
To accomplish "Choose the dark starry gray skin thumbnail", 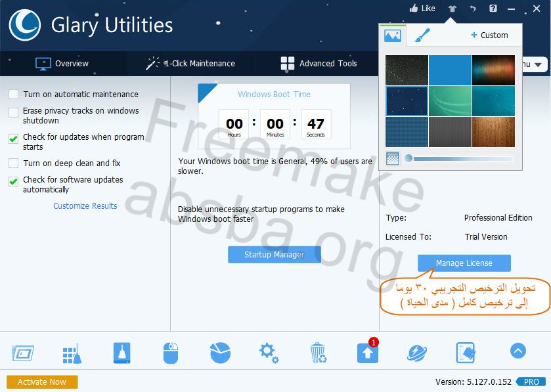I will (407, 70).
